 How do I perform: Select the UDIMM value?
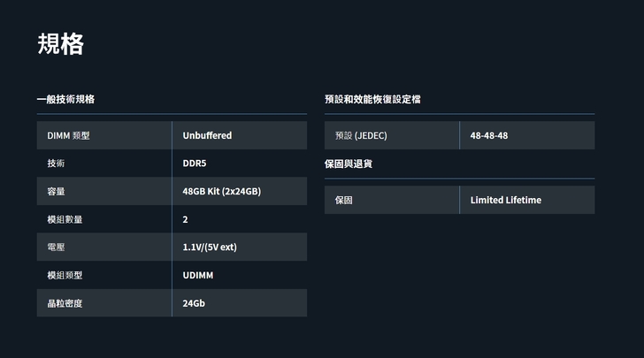click(x=197, y=275)
